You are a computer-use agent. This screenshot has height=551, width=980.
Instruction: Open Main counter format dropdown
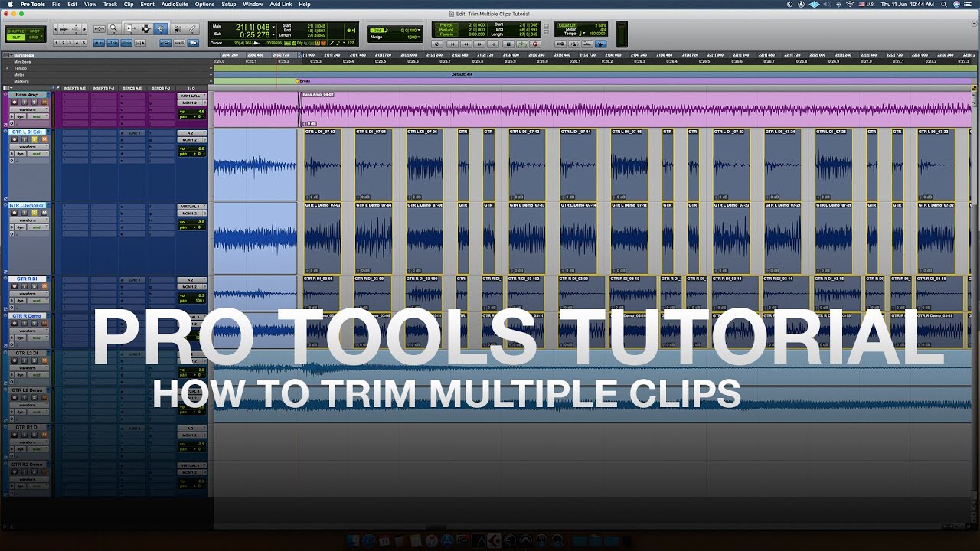[x=273, y=27]
